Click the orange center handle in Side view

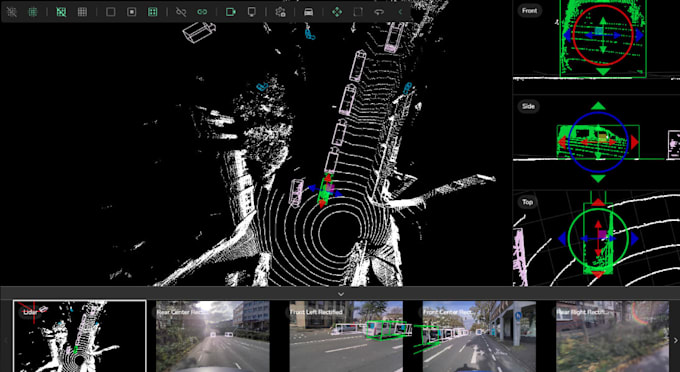pos(602,138)
